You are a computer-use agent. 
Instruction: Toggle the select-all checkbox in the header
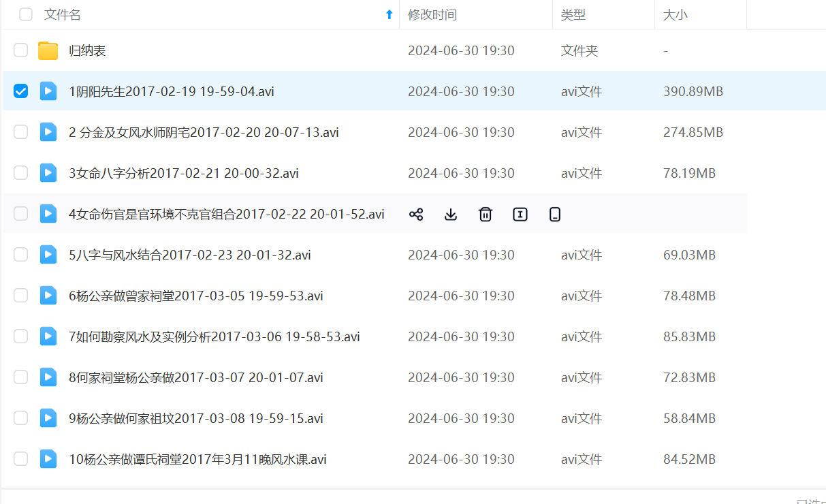[26, 14]
